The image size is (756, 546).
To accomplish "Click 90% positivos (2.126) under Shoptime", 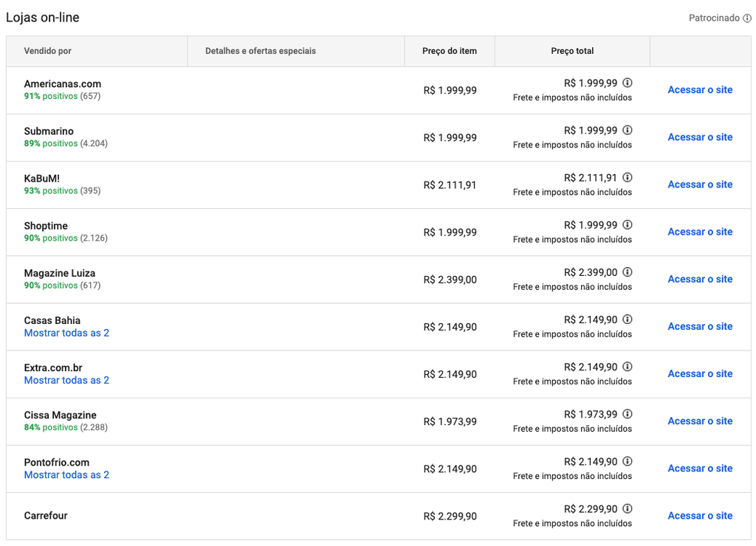I will click(66, 238).
